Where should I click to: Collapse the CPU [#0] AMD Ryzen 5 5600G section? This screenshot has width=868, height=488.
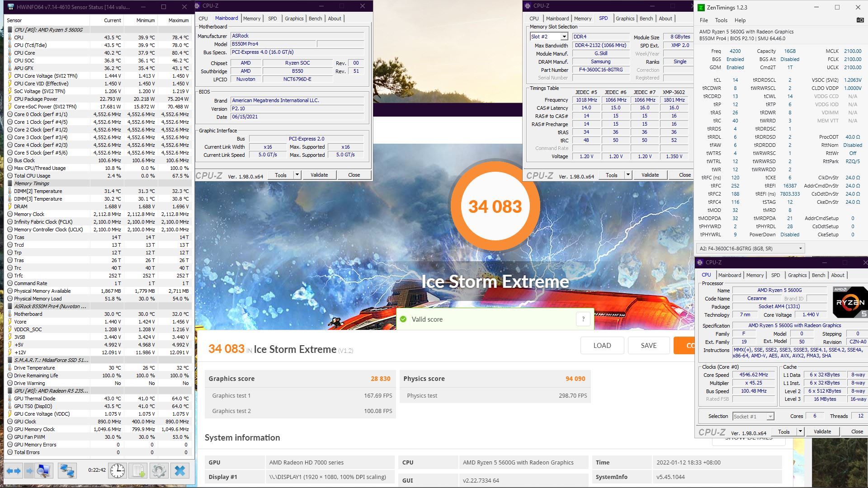[10, 30]
